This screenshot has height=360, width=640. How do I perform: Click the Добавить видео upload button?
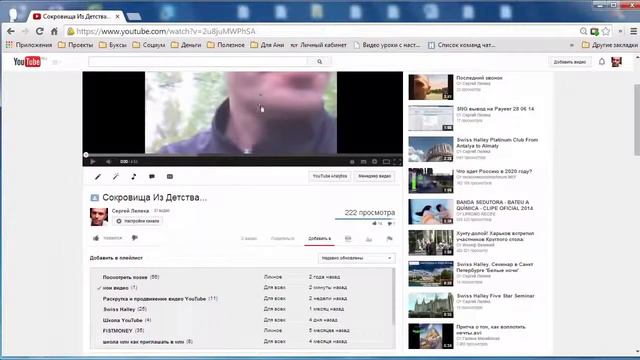pos(570,62)
